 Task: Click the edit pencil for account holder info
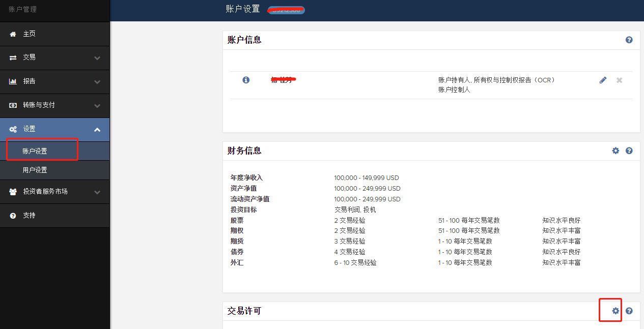click(x=603, y=80)
